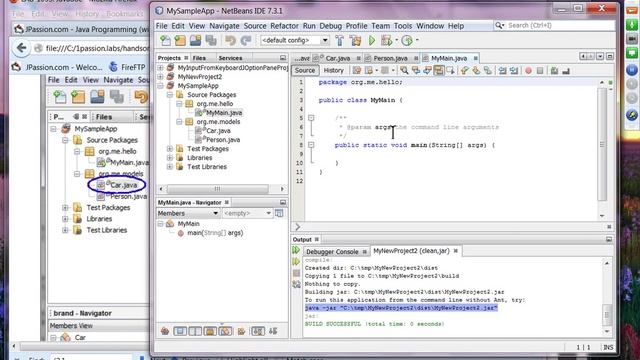Run the project with the green play icon
This screenshot has width=640, height=360.
(372, 40)
